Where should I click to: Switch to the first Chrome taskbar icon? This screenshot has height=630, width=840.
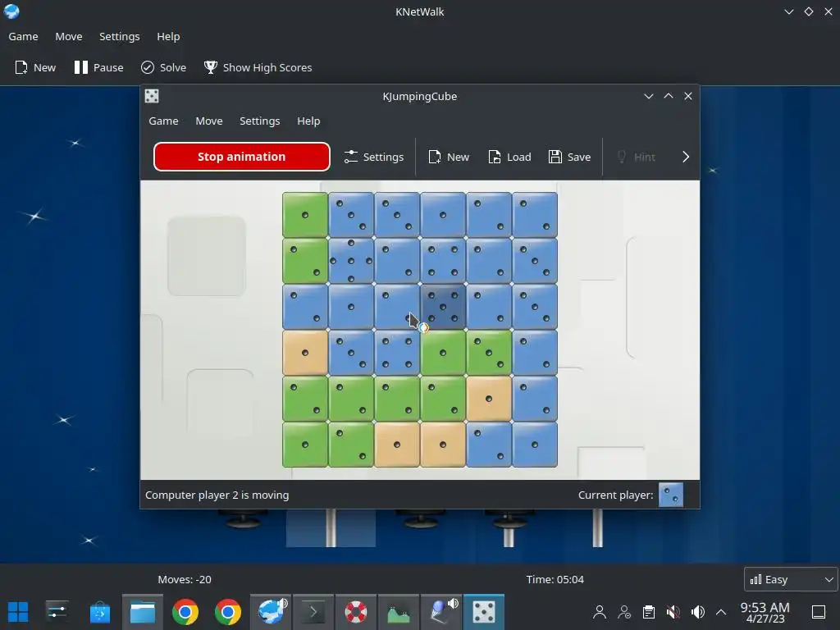(185, 612)
